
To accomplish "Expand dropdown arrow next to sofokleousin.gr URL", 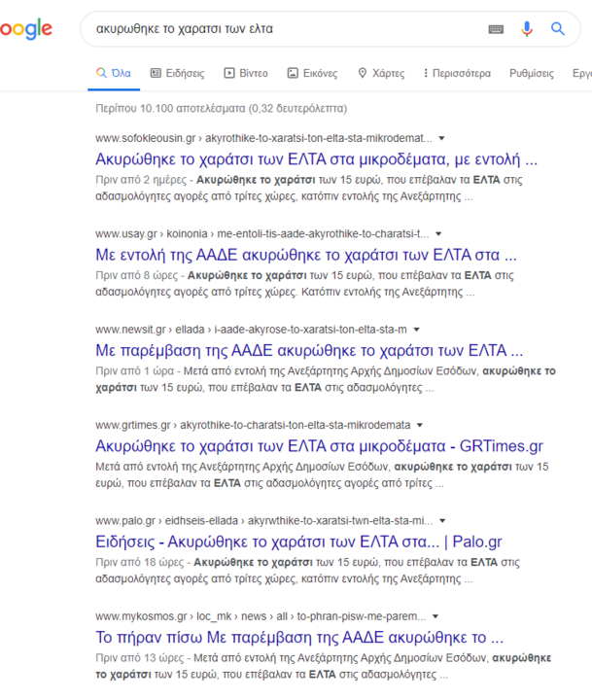I will [441, 138].
